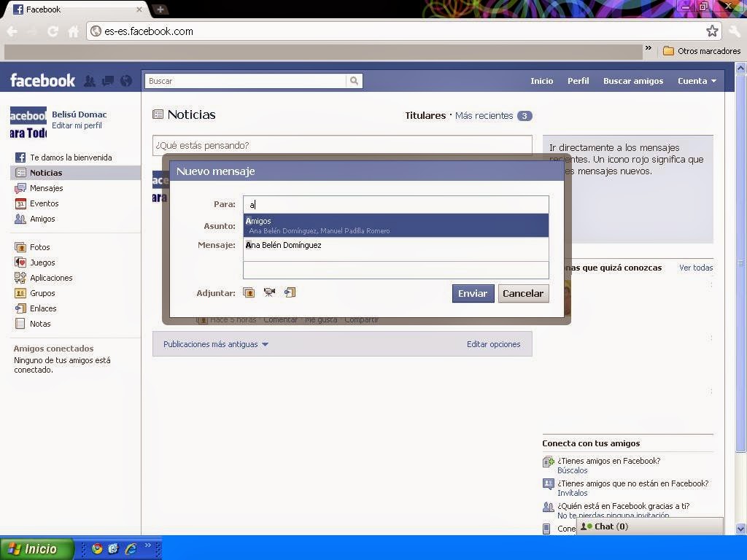Click Editar mi perfil link
The image size is (747, 560).
click(77, 125)
